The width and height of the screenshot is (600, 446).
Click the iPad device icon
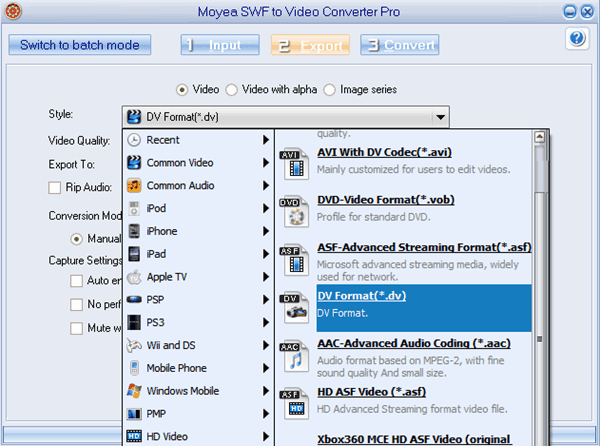pyautogui.click(x=134, y=254)
